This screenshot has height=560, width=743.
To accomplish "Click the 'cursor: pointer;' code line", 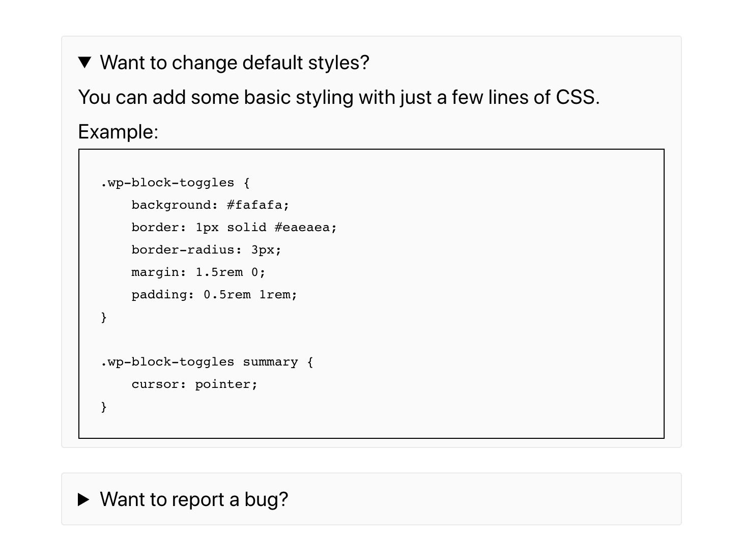I will (194, 384).
